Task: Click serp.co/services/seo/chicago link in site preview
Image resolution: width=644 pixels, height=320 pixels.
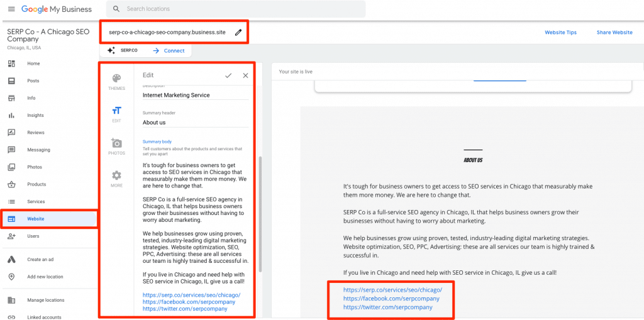Action: point(392,290)
